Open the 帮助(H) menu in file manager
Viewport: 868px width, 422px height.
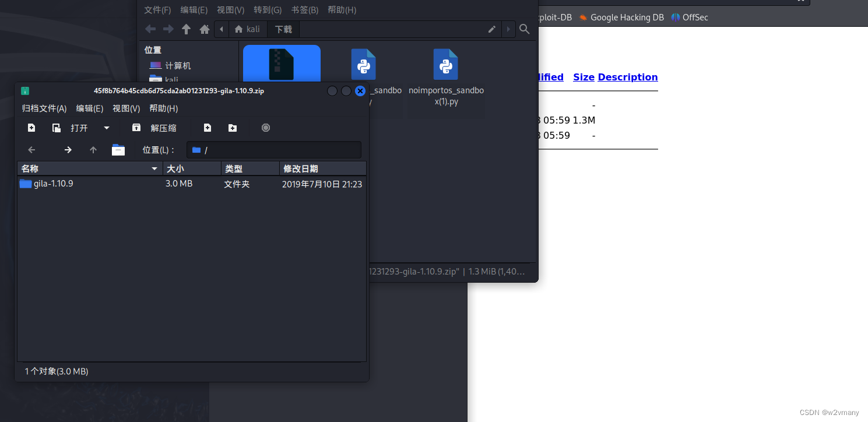pos(342,10)
